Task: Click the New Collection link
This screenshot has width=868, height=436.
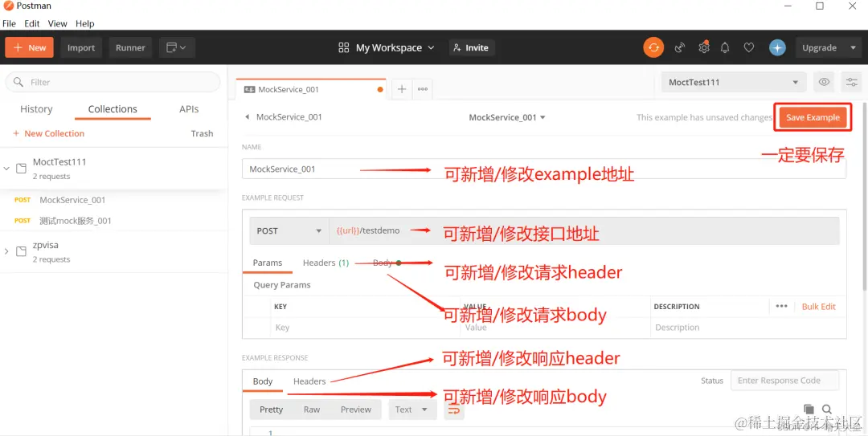Action: pyautogui.click(x=49, y=133)
